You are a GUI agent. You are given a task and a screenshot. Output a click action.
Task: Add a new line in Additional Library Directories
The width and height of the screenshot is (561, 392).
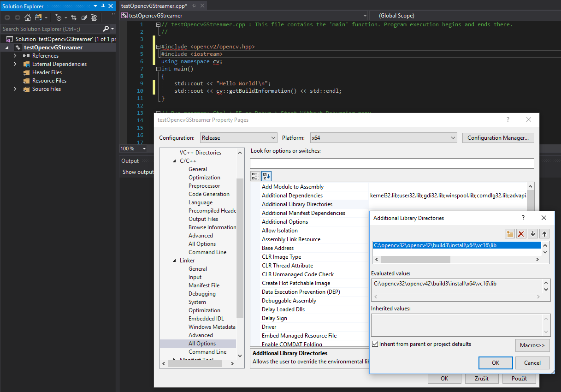coord(509,234)
